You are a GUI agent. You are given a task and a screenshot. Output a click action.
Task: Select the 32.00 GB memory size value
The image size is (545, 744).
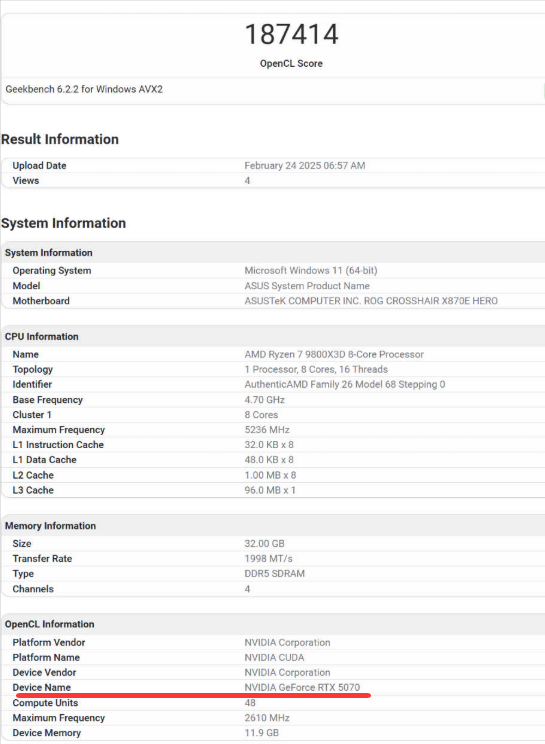[x=265, y=544]
